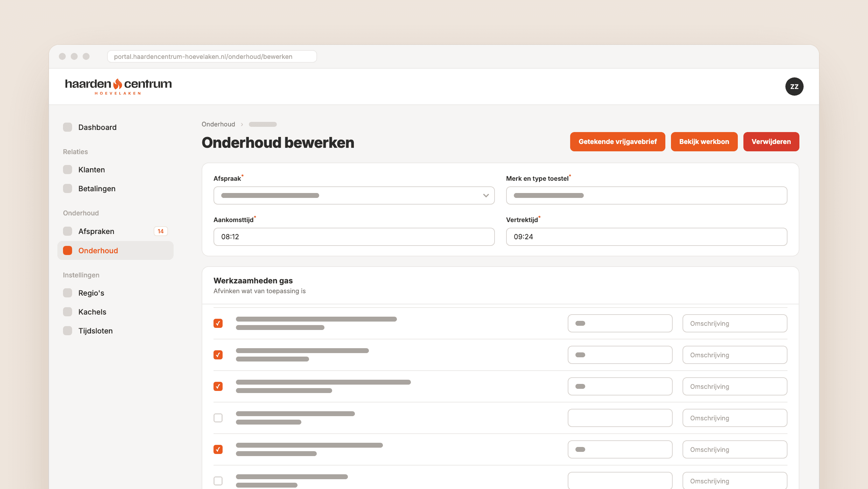Click the Afspraken count badge 14
The height and width of the screenshot is (489, 868).
161,231
